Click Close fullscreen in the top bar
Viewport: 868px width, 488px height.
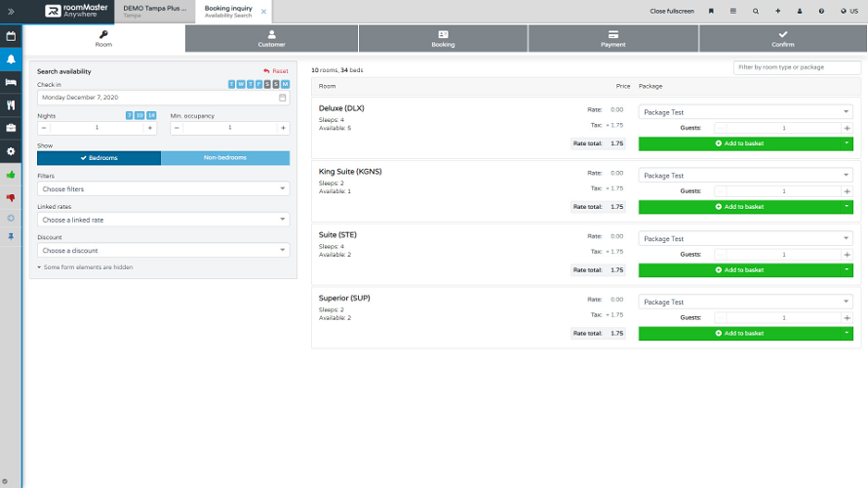(672, 11)
